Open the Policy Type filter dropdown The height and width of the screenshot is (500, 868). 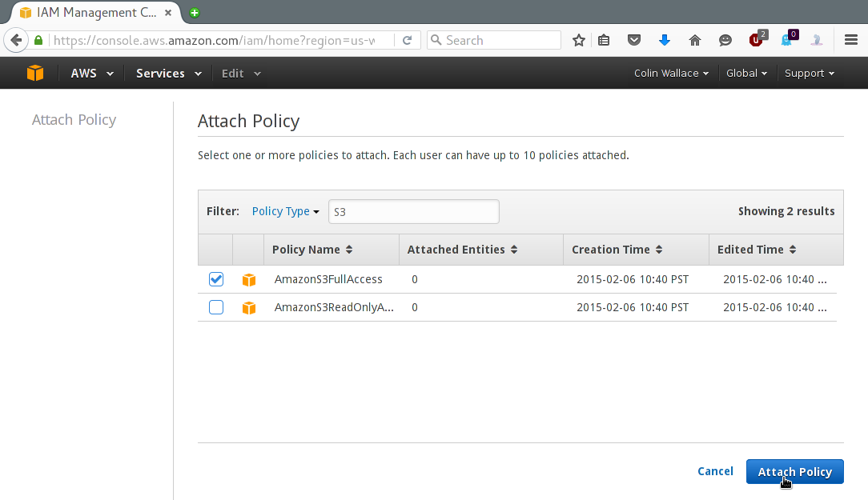coord(285,211)
